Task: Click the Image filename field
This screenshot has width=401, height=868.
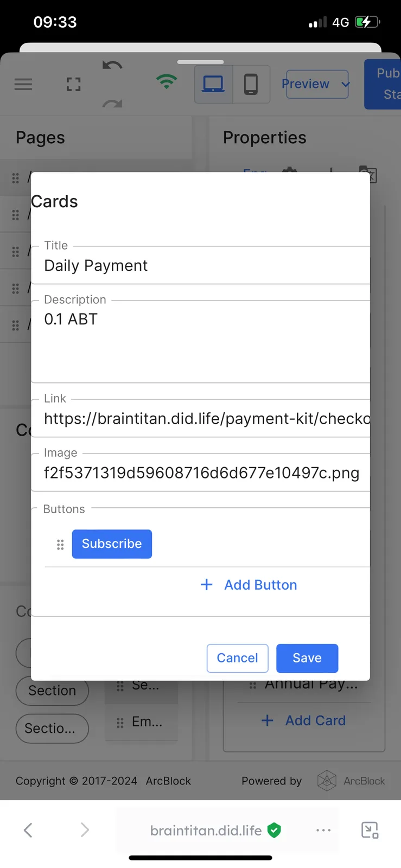Action: point(200,473)
